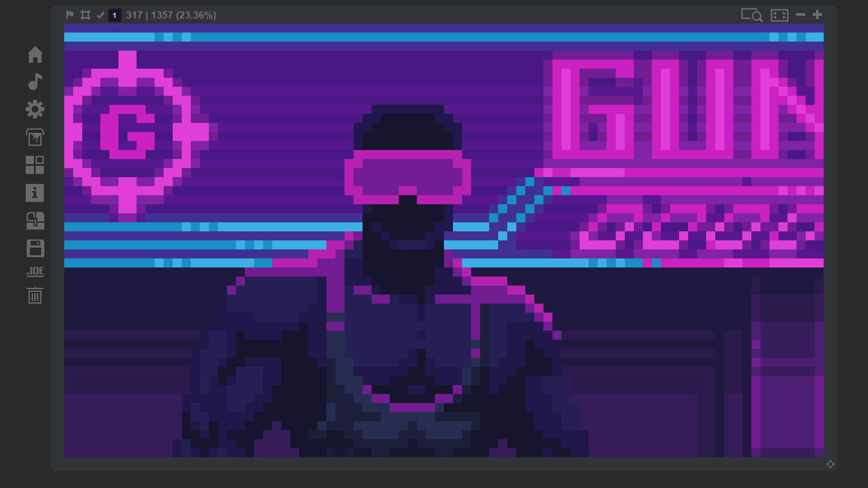The width and height of the screenshot is (868, 488).
Task: Click the JOE label in the sidebar
Action: (x=35, y=272)
